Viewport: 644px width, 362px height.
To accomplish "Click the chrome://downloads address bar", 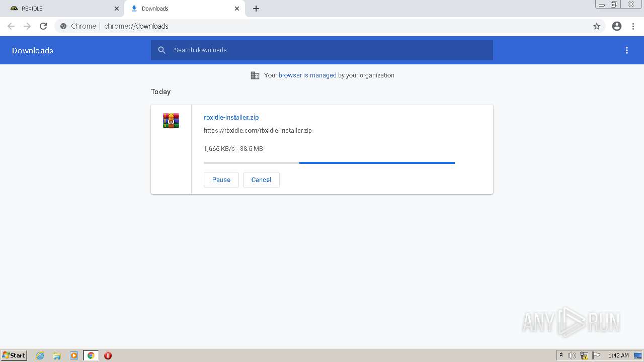I will tap(322, 26).
